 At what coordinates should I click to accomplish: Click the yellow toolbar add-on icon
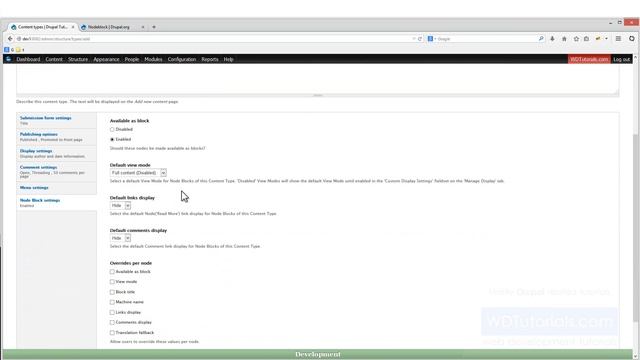pos(598,39)
